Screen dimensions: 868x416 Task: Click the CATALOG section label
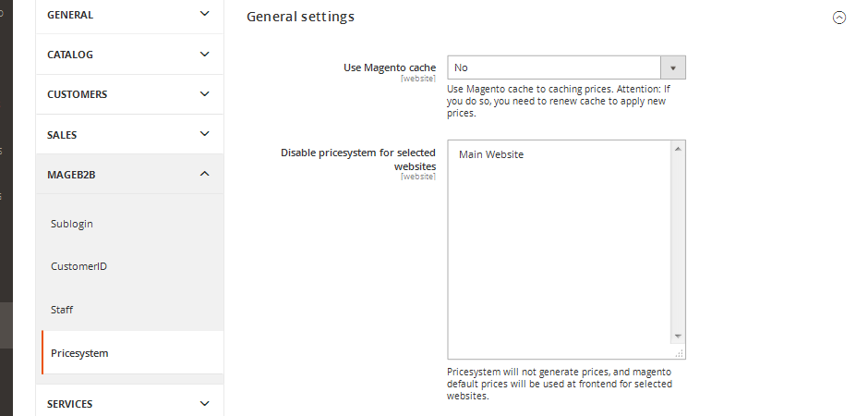pyautogui.click(x=70, y=55)
